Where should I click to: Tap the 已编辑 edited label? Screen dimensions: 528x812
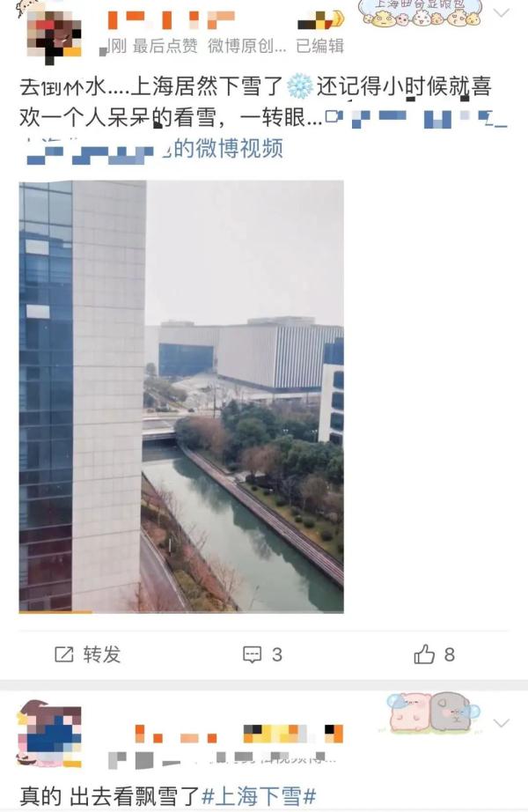(x=320, y=46)
